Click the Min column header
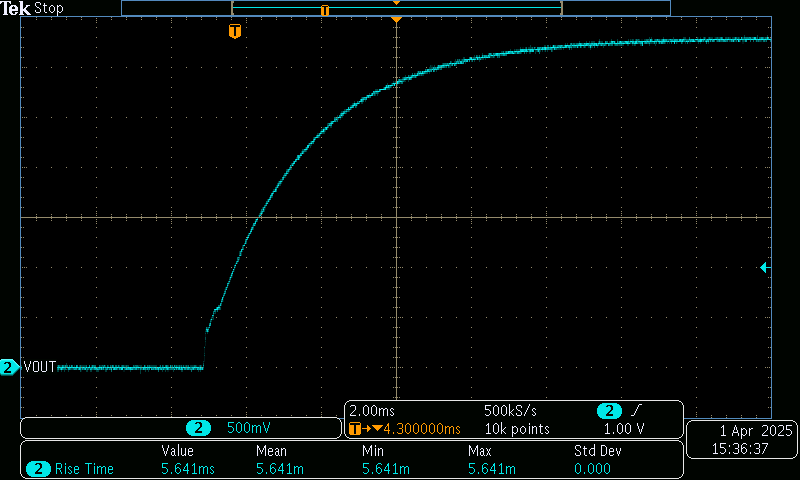The width and height of the screenshot is (800, 480). [372, 451]
